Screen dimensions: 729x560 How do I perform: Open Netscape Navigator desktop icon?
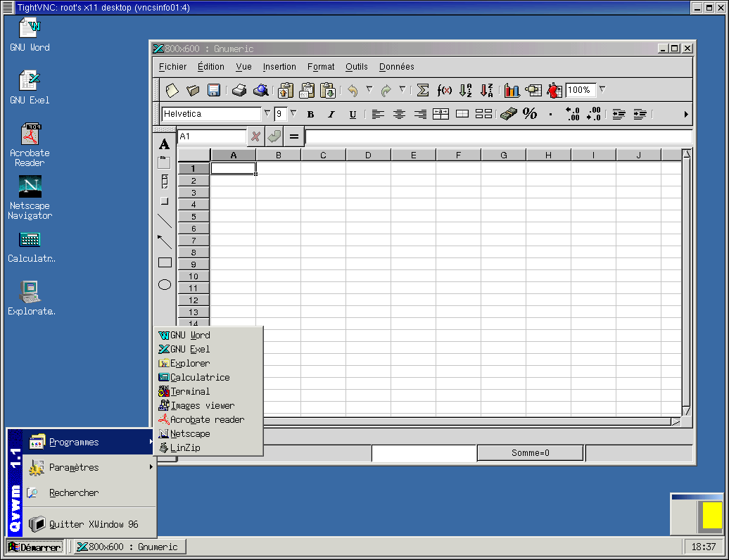pos(30,197)
